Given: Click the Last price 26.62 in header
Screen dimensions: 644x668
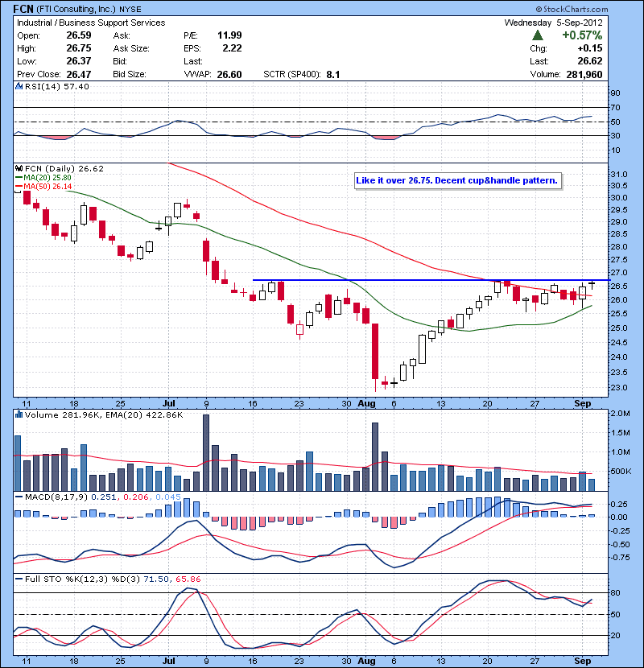Looking at the screenshot, I should [x=590, y=61].
